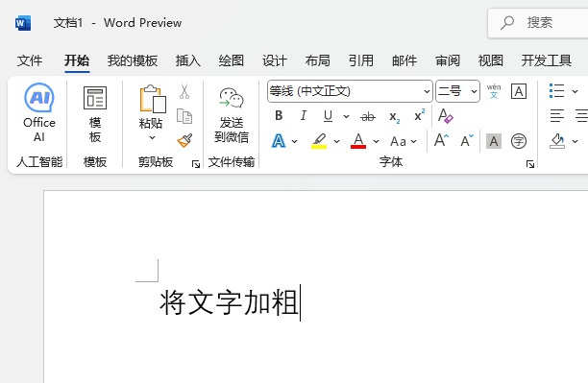Select the format painter brush

[x=184, y=140]
